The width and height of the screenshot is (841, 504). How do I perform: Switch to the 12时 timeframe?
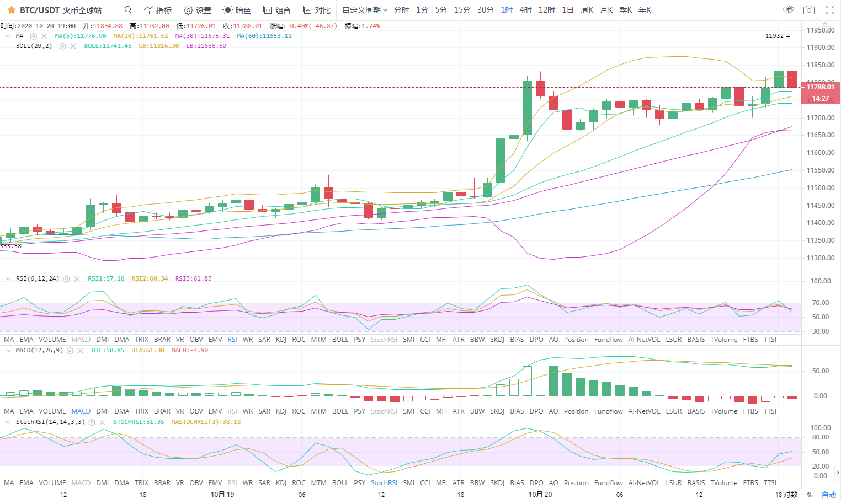pyautogui.click(x=547, y=10)
